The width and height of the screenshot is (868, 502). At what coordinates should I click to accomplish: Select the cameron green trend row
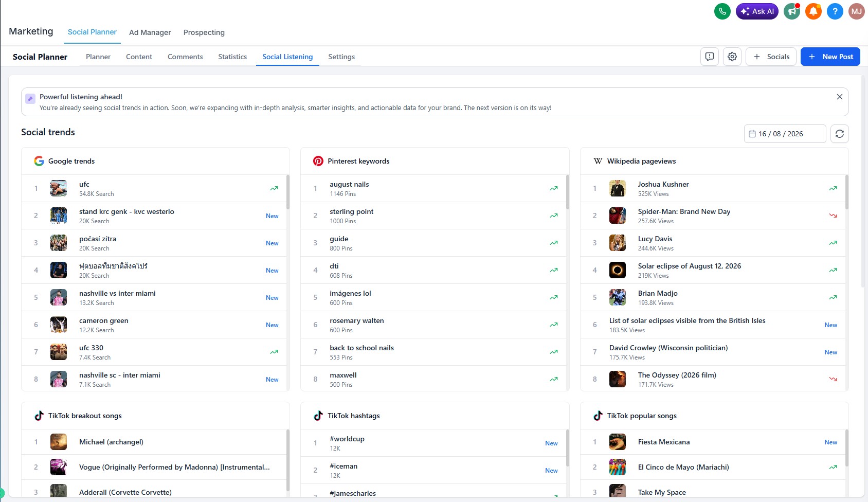coord(154,325)
